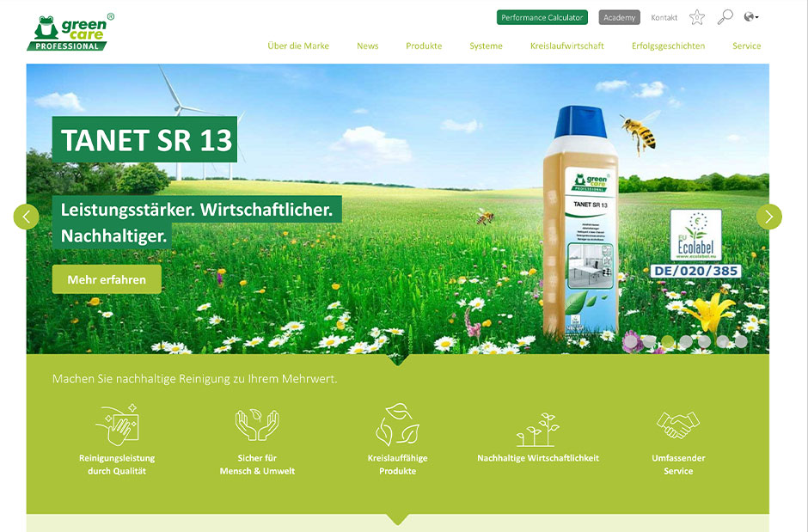Screen dimensions: 808x532
Task: Open the Erfolgsgeschichten menu
Action: pyautogui.click(x=669, y=46)
